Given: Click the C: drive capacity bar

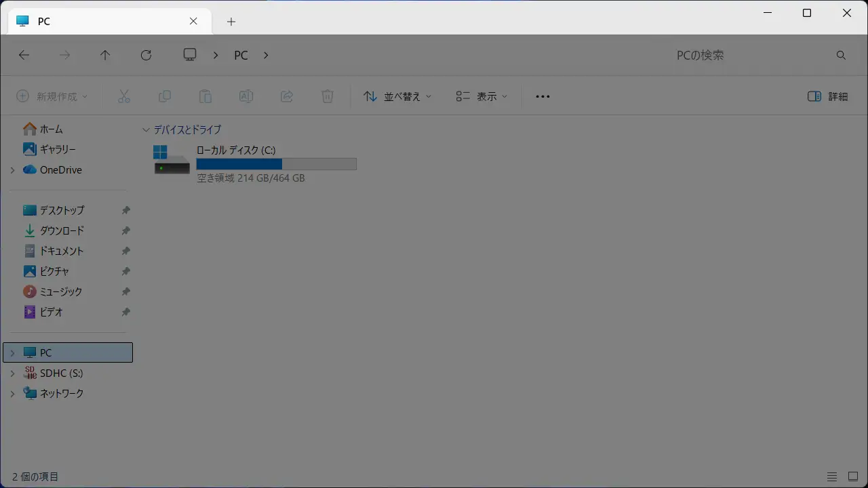Looking at the screenshot, I should [276, 164].
